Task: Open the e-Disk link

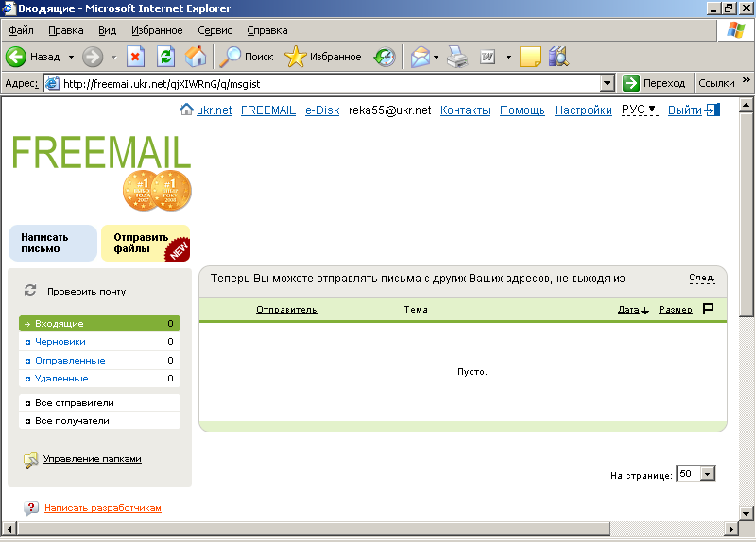Action: (x=322, y=110)
